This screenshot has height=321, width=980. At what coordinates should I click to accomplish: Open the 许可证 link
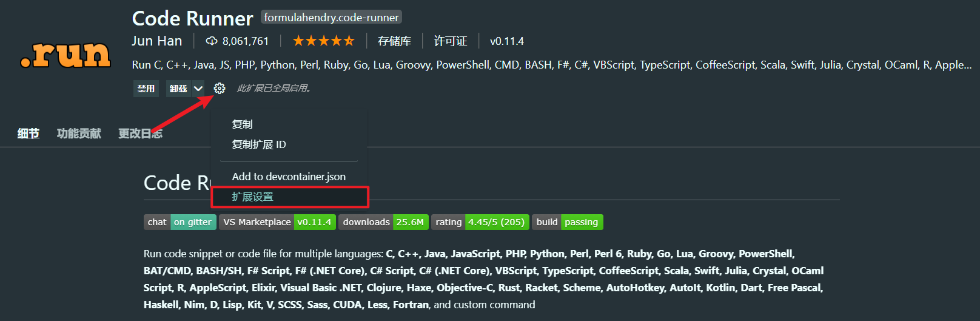[x=451, y=41]
